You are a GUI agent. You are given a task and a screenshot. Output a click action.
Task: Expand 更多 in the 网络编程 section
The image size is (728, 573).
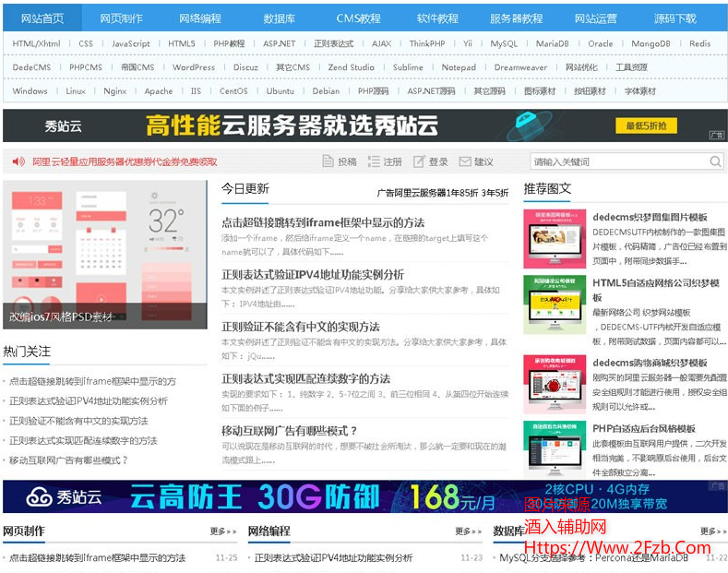tap(469, 531)
